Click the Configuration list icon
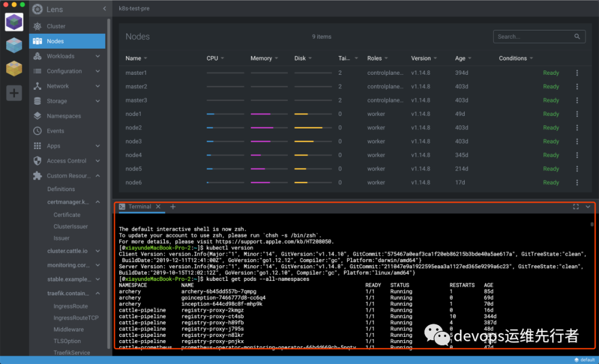The image size is (599, 364). point(38,71)
